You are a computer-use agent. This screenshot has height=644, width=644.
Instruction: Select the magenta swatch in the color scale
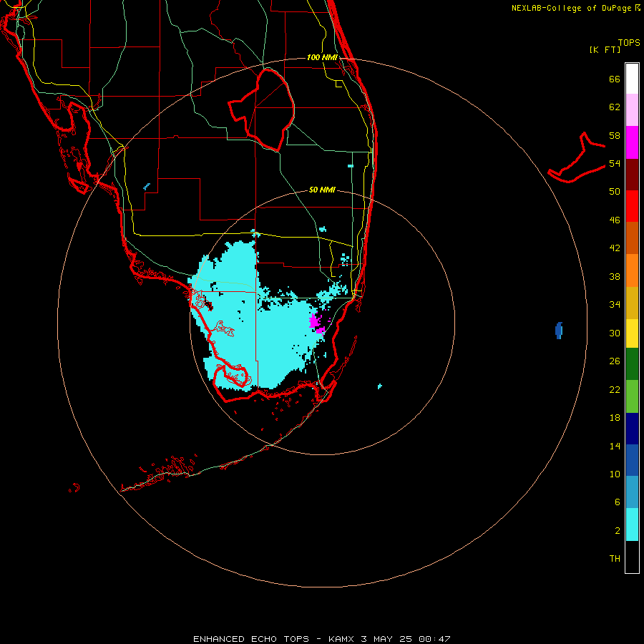pyautogui.click(x=632, y=142)
